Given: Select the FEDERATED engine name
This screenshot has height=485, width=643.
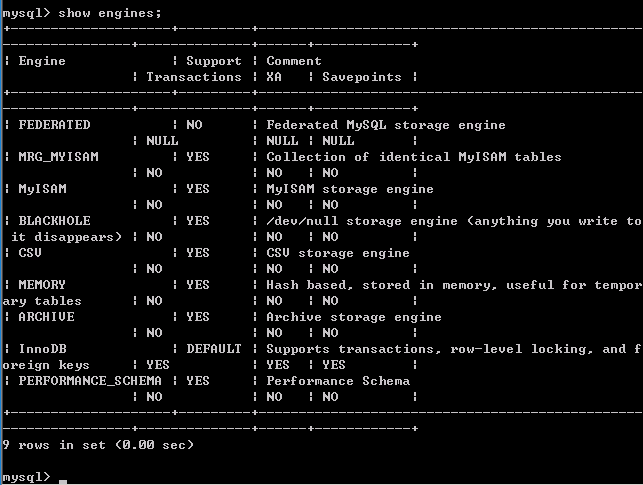Looking at the screenshot, I should pyautogui.click(x=54, y=125).
